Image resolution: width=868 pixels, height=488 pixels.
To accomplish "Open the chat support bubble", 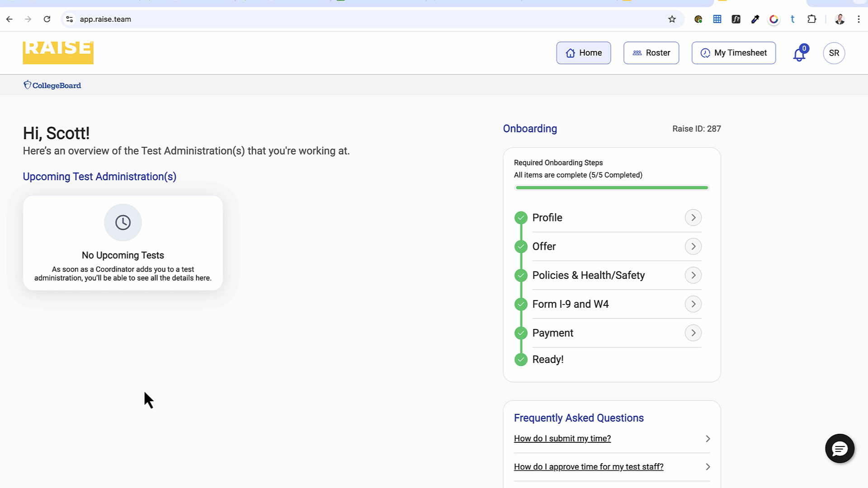I will click(x=840, y=449).
